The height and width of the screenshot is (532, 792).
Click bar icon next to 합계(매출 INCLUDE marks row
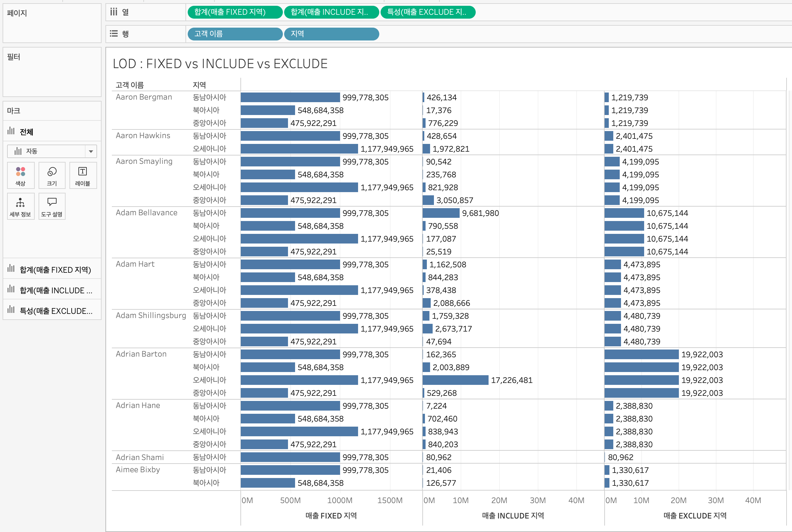11,289
